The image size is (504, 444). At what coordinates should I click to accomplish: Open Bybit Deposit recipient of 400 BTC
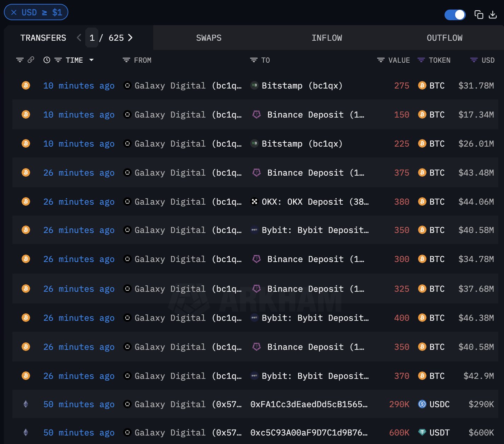click(x=315, y=318)
